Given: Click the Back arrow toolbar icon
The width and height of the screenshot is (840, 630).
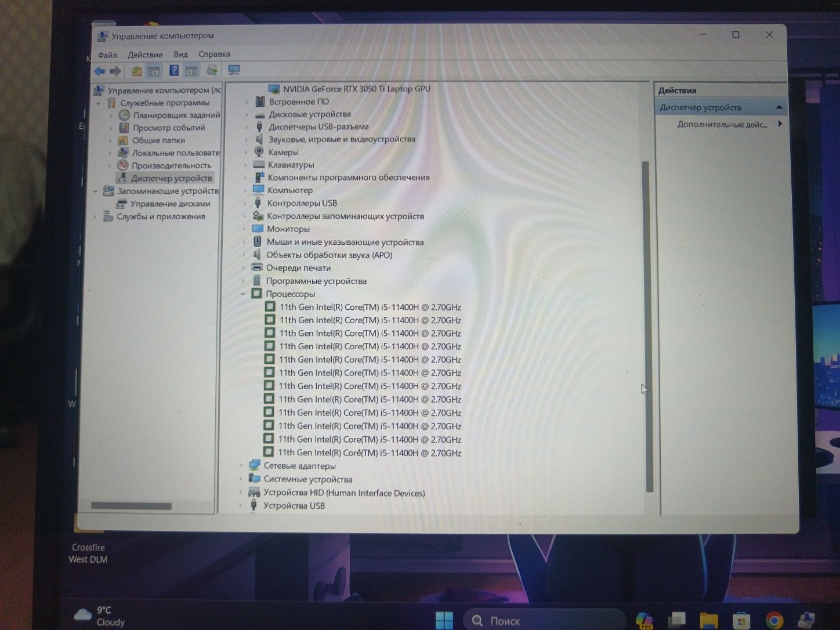Looking at the screenshot, I should (100, 71).
